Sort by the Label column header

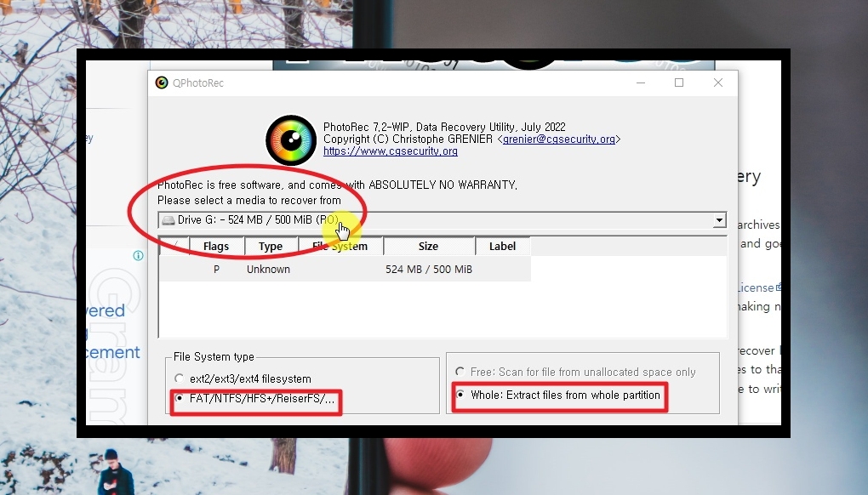click(502, 246)
